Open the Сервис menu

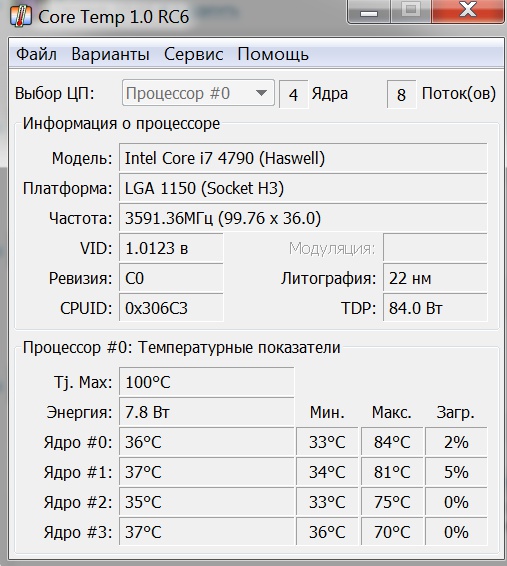[x=193, y=55]
